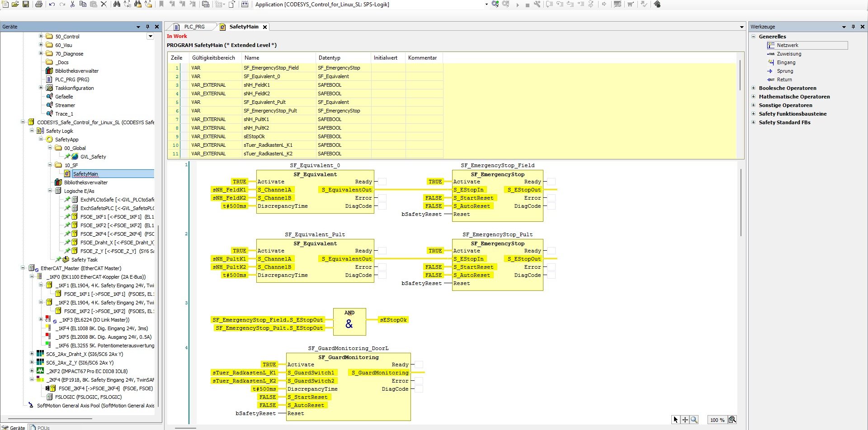
Task: Collapse the EtherCAT_Master tree node
Action: (x=23, y=268)
